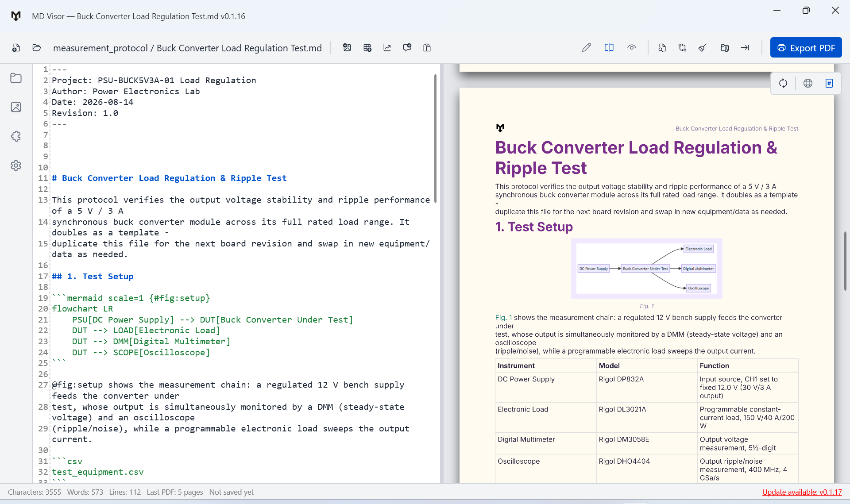
Task: Click the Update available: v0.1.17 link
Action: tap(802, 492)
